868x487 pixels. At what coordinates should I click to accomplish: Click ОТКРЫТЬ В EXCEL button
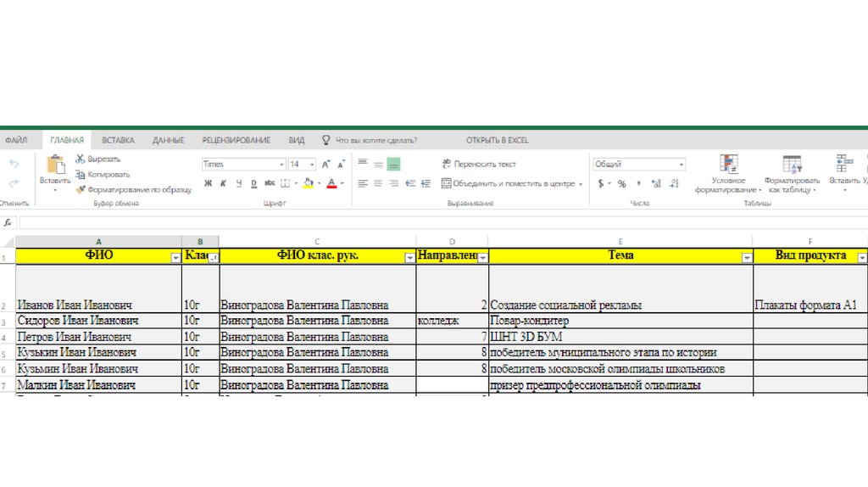click(x=497, y=140)
